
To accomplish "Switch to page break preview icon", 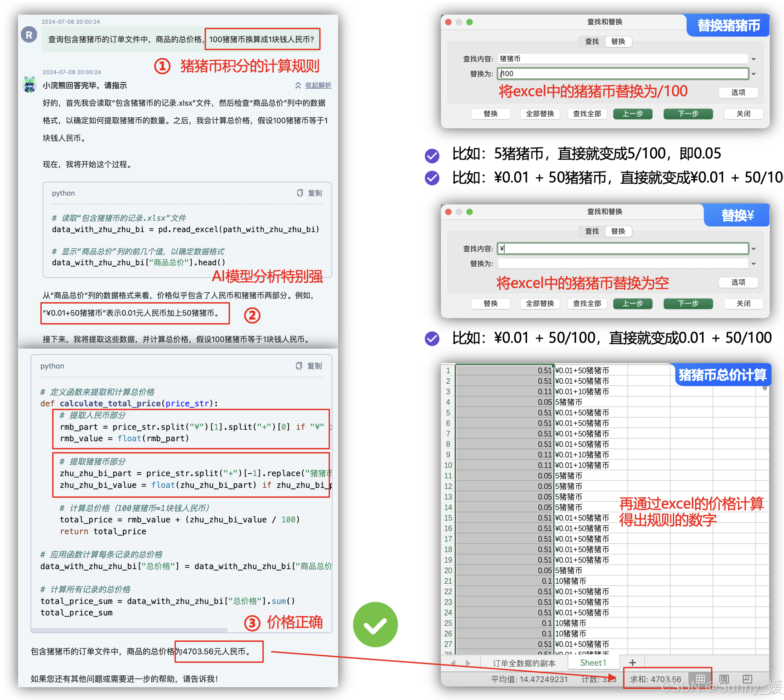I will click(747, 679).
